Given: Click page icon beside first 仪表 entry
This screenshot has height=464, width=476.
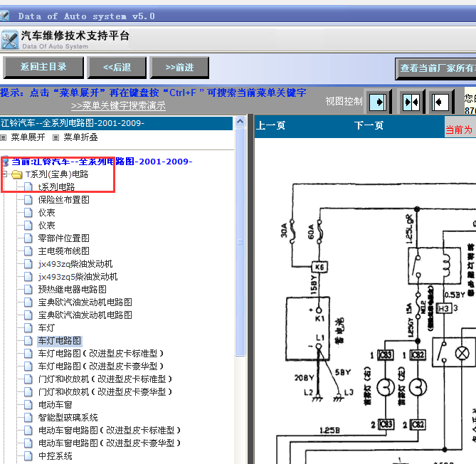Looking at the screenshot, I should [28, 213].
